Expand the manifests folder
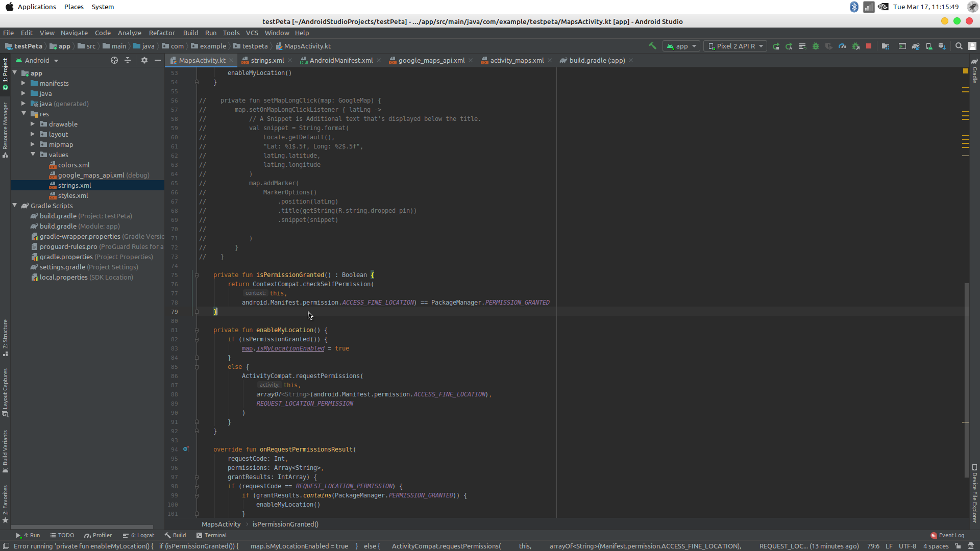The width and height of the screenshot is (980, 551). [x=23, y=83]
